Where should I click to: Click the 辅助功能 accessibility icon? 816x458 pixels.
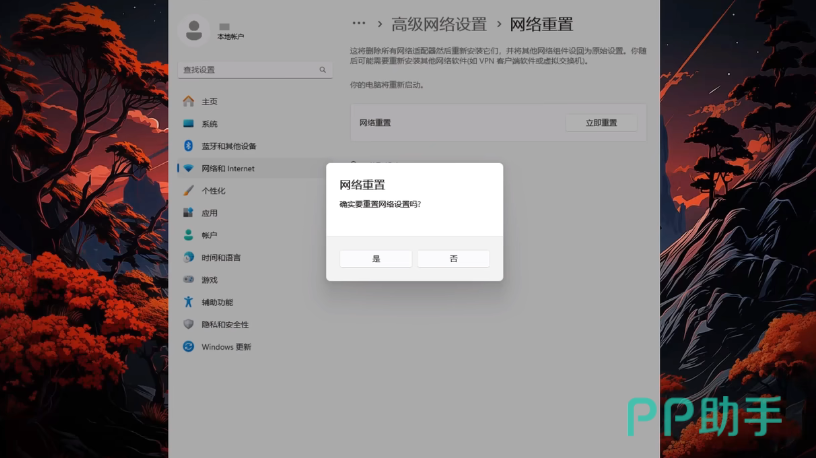tap(188, 302)
